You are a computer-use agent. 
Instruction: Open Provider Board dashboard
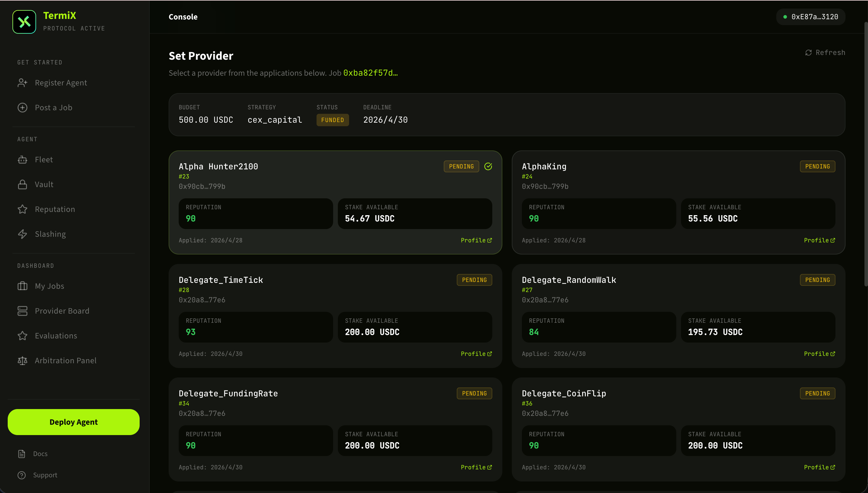click(x=62, y=311)
